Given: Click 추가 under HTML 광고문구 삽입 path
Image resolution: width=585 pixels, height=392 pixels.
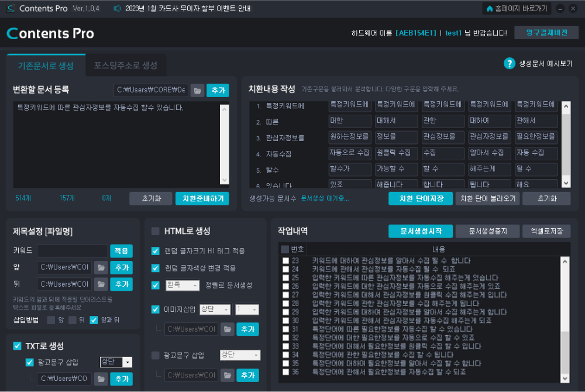Looking at the screenshot, I should (247, 375).
